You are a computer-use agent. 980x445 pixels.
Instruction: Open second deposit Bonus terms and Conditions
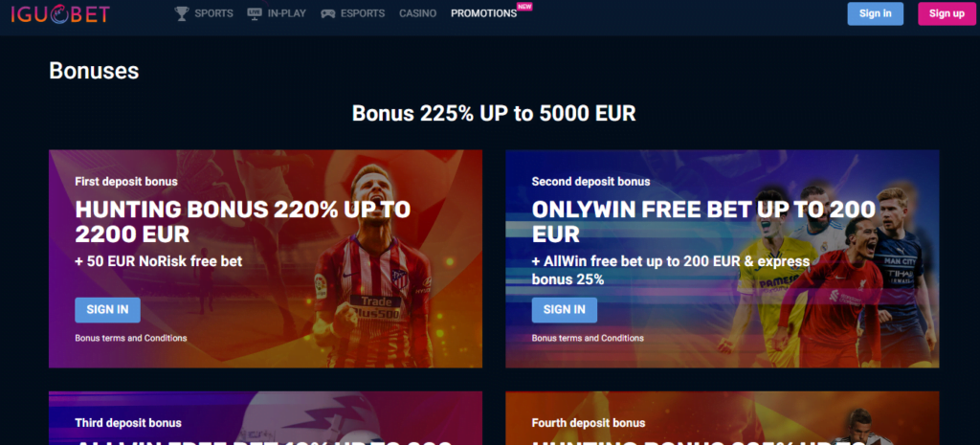click(x=588, y=338)
